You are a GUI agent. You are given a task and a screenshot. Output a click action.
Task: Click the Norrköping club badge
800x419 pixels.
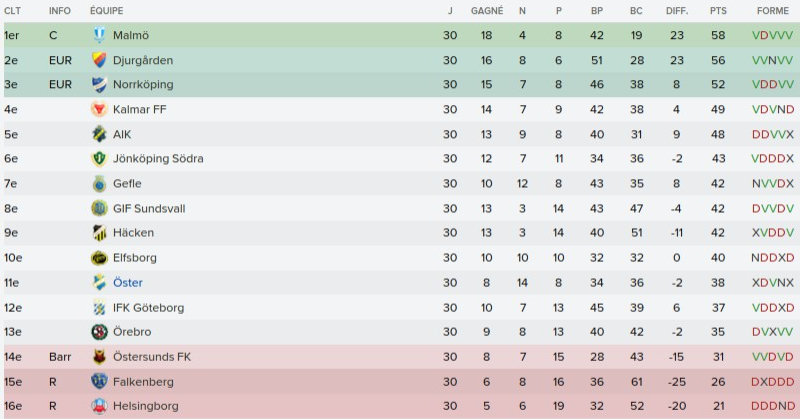coord(99,85)
